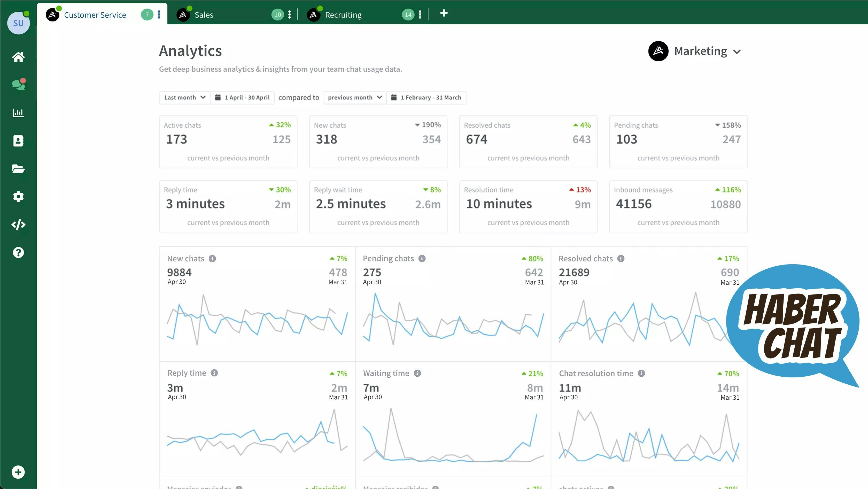
Task: Open the folder icon in sidebar
Action: coord(18,168)
